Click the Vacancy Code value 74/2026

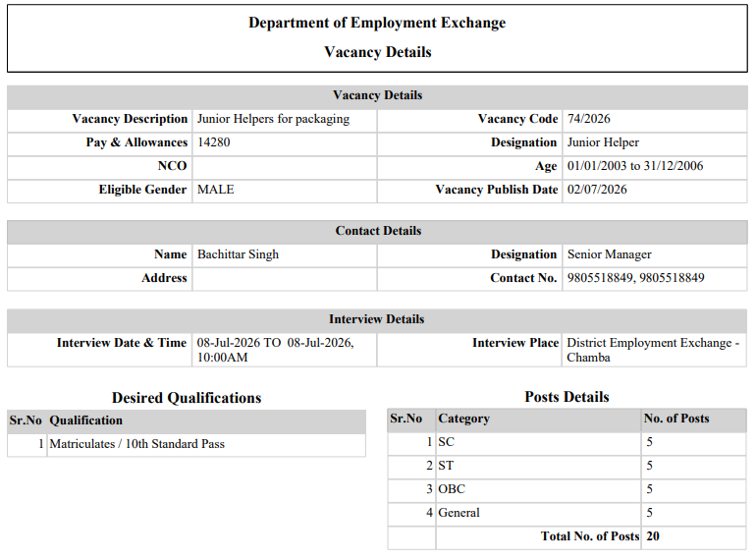[588, 119]
